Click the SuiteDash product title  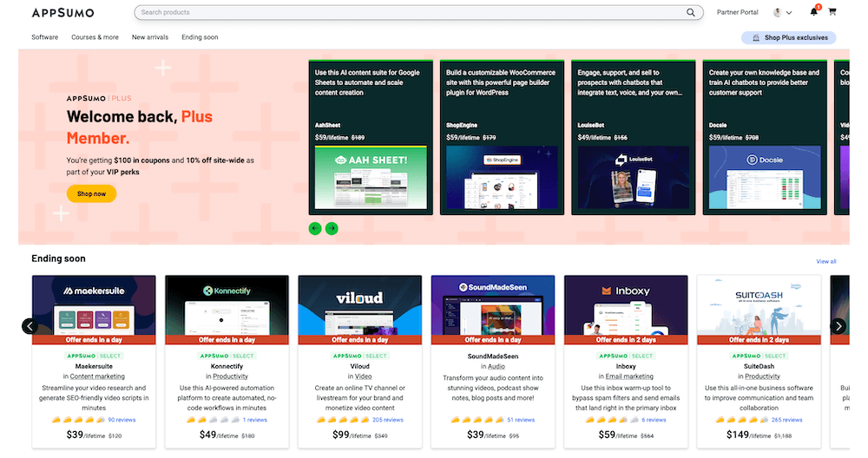[759, 366]
